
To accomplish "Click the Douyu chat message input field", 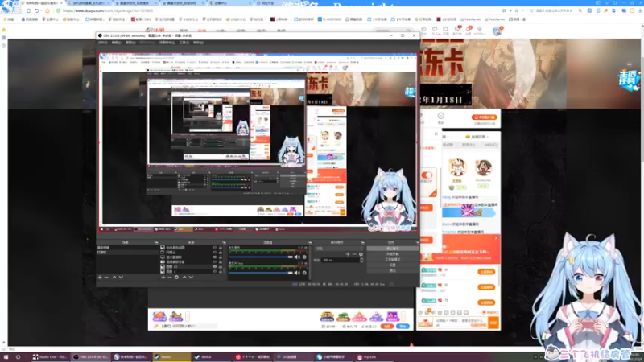I will [x=461, y=323].
